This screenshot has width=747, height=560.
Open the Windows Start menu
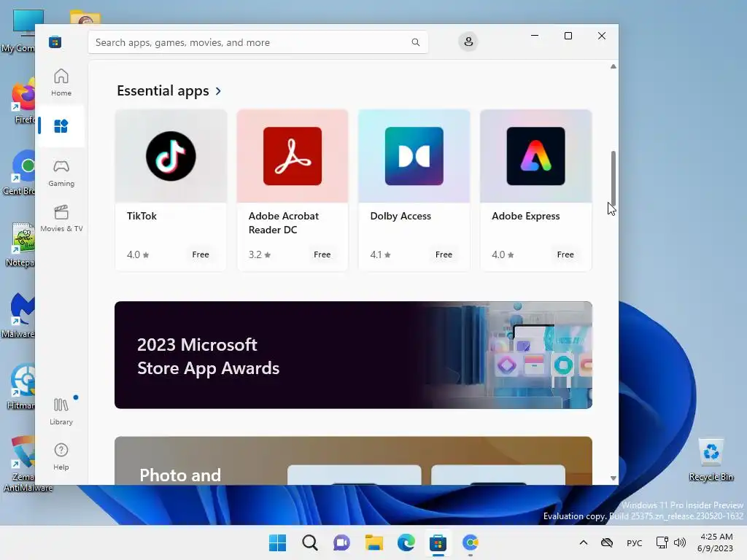point(277,542)
